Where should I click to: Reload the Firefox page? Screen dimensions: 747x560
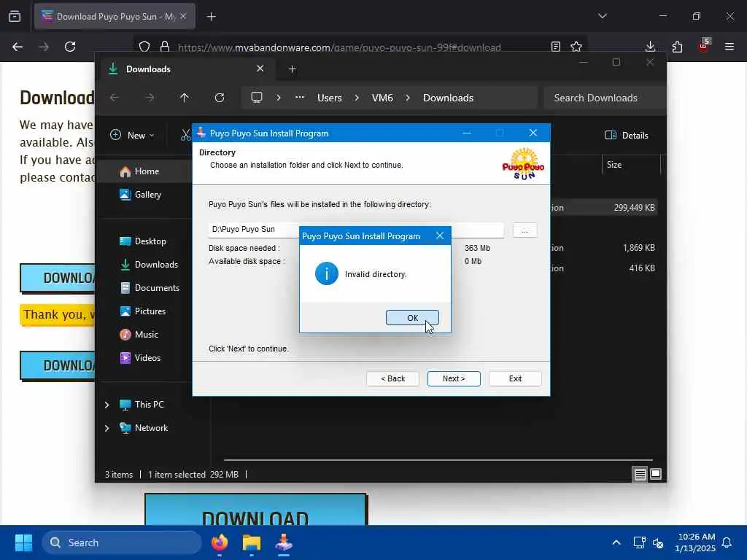click(70, 47)
